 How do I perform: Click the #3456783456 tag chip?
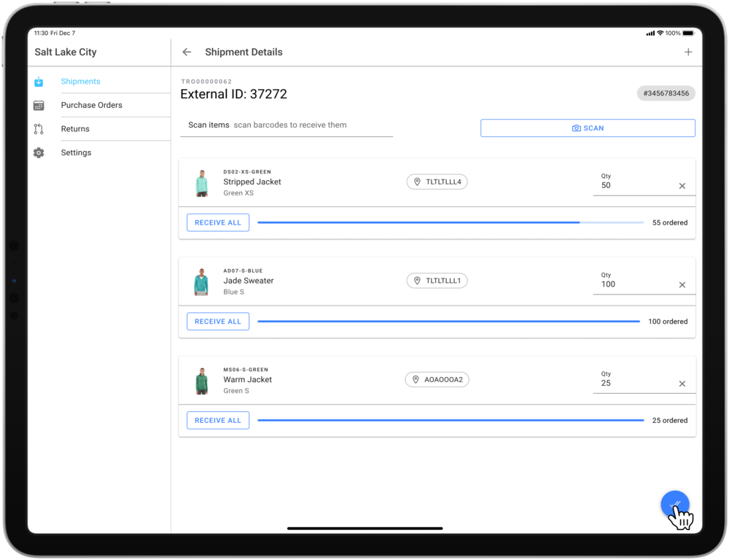coord(666,93)
